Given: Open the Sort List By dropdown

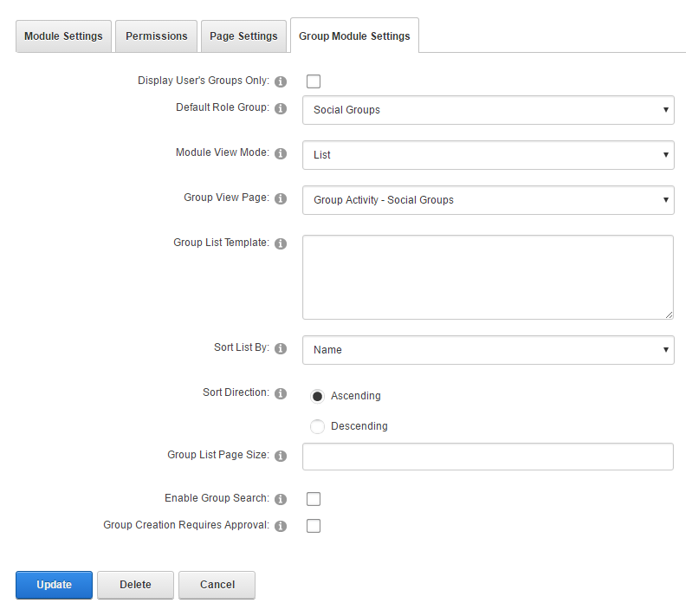Looking at the screenshot, I should point(488,350).
